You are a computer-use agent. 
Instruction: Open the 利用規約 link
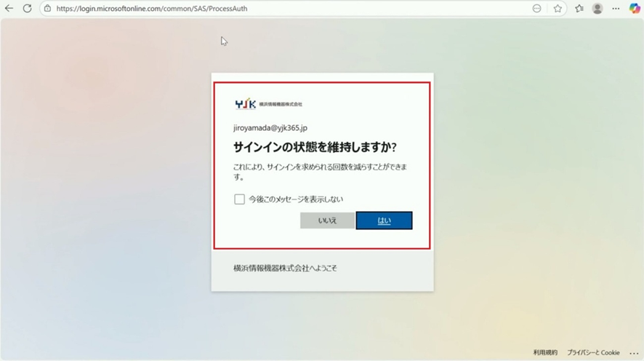click(545, 352)
